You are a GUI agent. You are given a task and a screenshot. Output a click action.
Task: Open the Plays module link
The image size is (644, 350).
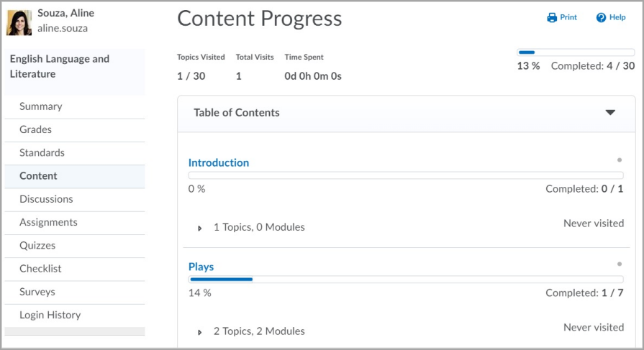tap(201, 267)
